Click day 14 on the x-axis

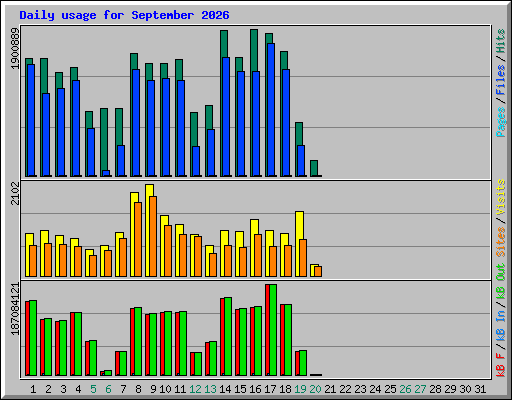pos(225,389)
